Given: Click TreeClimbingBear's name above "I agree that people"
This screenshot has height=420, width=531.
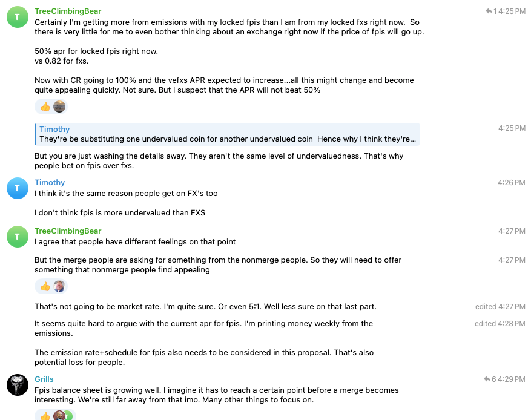Looking at the screenshot, I should pos(68,231).
